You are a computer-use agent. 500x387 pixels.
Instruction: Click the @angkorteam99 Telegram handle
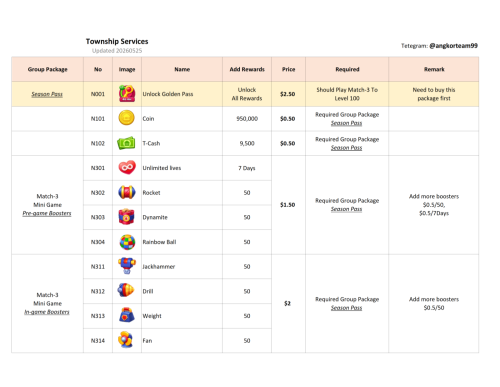[x=453, y=46]
